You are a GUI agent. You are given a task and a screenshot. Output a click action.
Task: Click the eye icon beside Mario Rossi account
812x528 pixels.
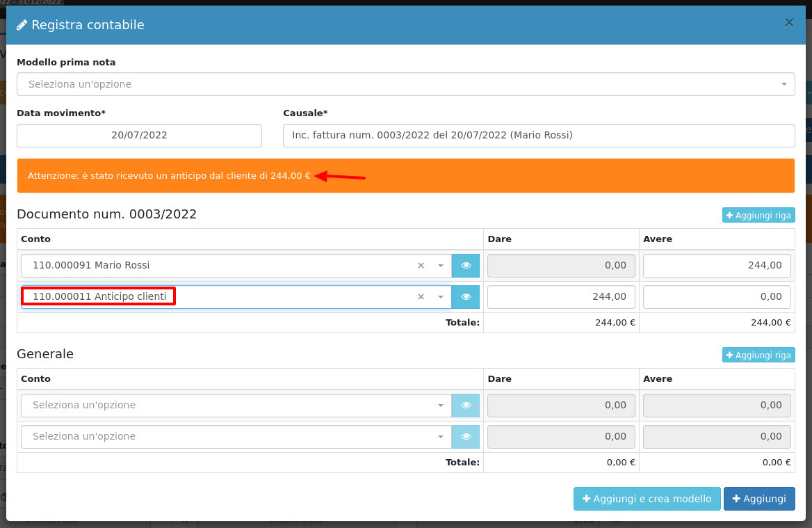pyautogui.click(x=466, y=265)
